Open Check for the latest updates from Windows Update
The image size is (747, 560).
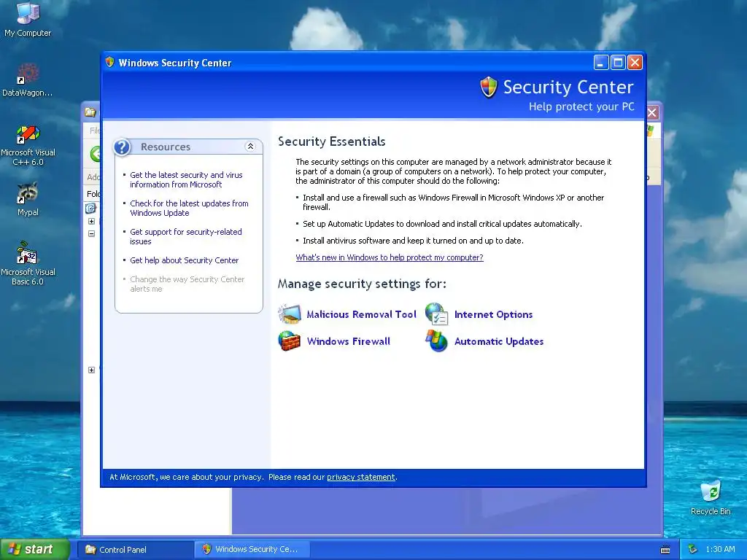pyautogui.click(x=189, y=208)
